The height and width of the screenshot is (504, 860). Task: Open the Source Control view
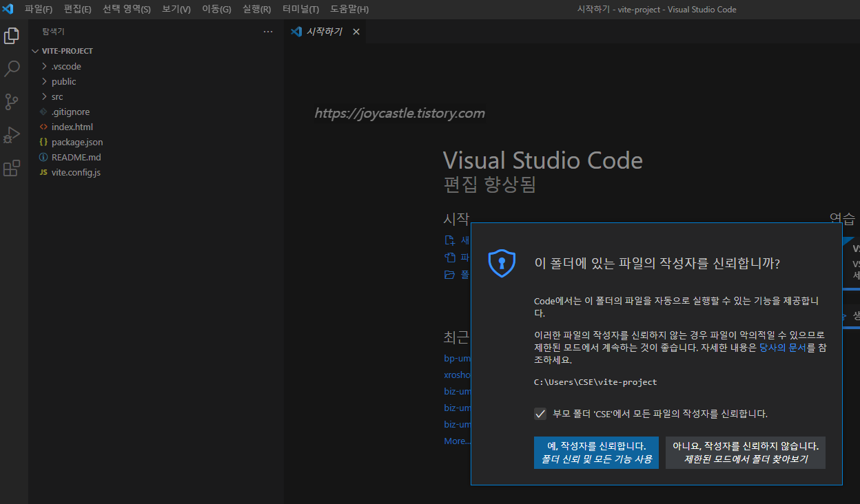[12, 102]
